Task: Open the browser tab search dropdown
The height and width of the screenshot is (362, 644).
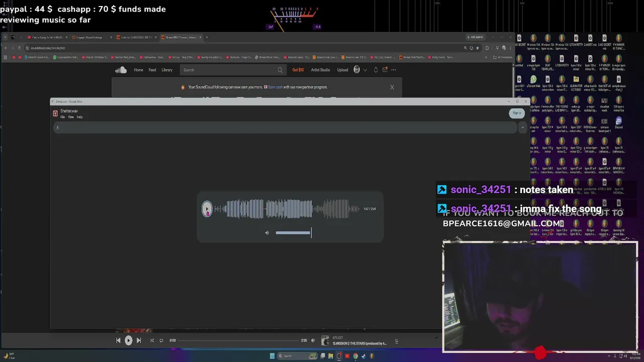Action: coord(5,37)
